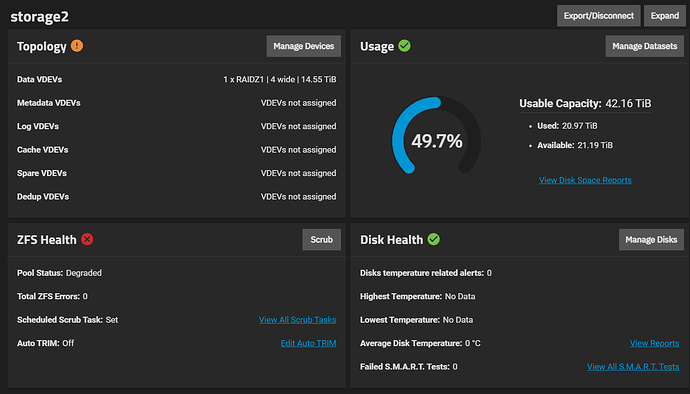Click the green Disk Health checkmark icon
The width and height of the screenshot is (690, 394).
(x=433, y=239)
